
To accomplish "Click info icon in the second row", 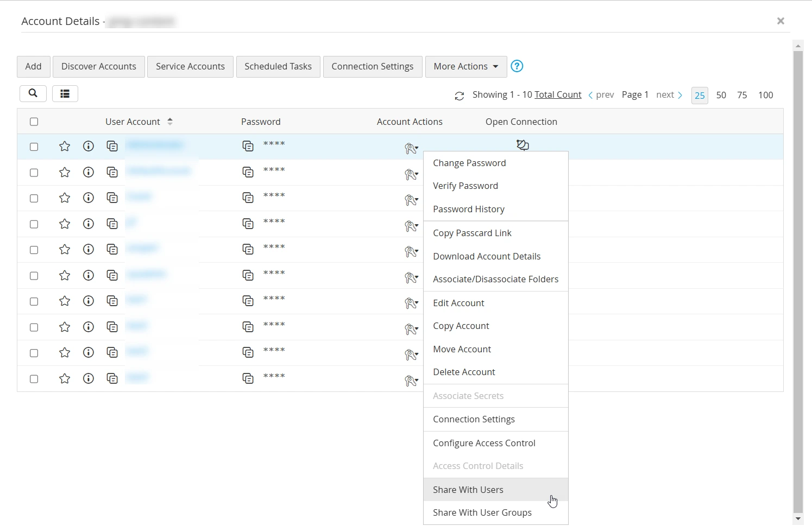I will [x=89, y=172].
